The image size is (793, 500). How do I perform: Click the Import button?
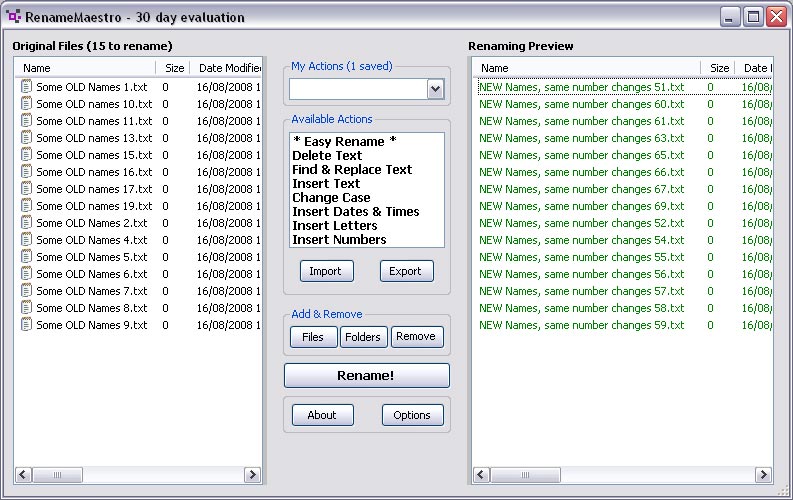point(325,271)
